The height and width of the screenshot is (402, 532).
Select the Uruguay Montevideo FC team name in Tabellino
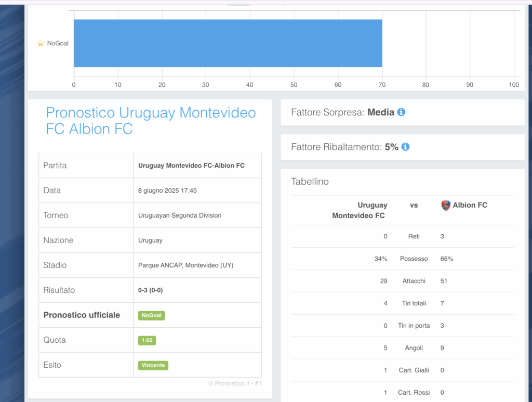coord(360,210)
